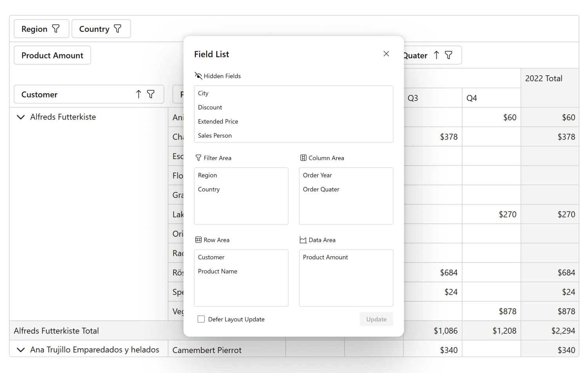Click the Product Amount data field button
Viewport: 588px width, 373px height.
click(x=53, y=55)
